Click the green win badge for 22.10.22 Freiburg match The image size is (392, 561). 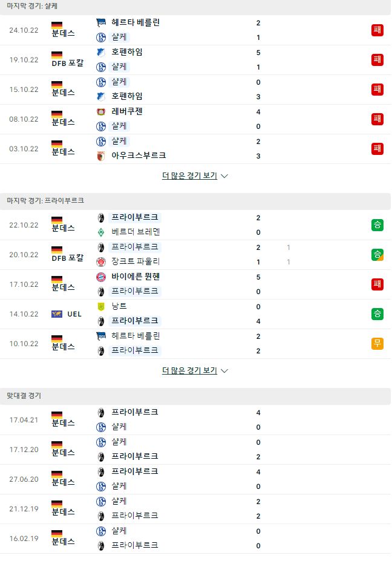click(x=377, y=225)
